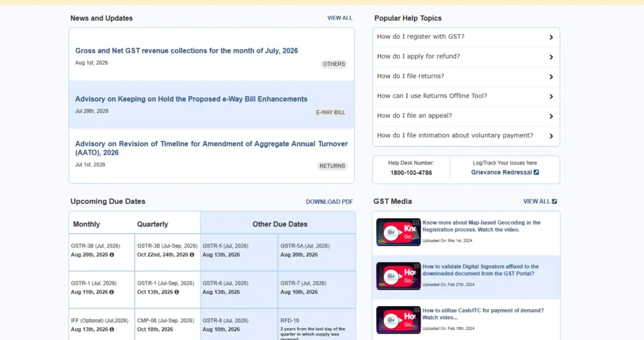Expand voluntary payment intimation chevron

[551, 136]
